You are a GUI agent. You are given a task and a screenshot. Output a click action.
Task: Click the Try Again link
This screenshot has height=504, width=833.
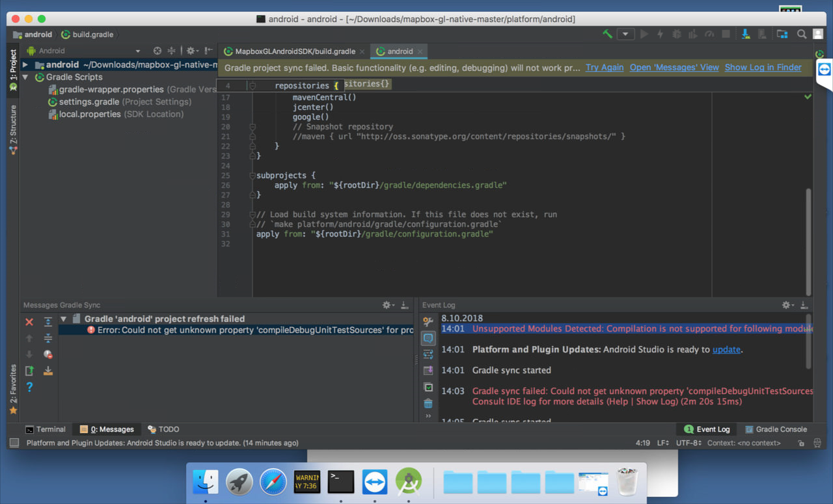[x=605, y=68]
